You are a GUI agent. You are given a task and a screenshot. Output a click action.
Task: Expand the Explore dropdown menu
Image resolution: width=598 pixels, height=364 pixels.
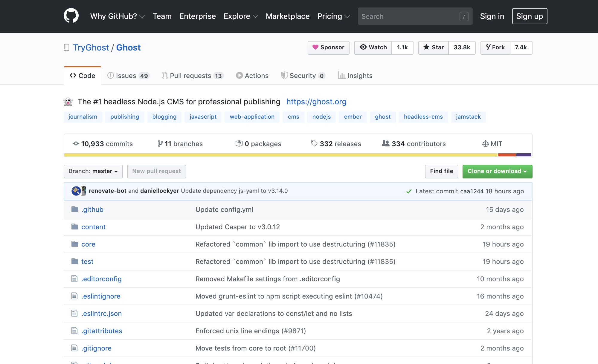[240, 16]
